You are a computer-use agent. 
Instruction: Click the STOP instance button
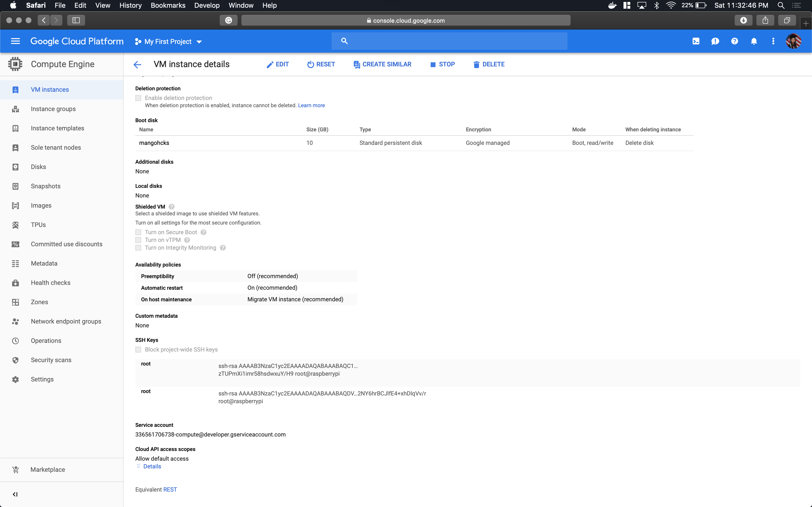coord(442,64)
